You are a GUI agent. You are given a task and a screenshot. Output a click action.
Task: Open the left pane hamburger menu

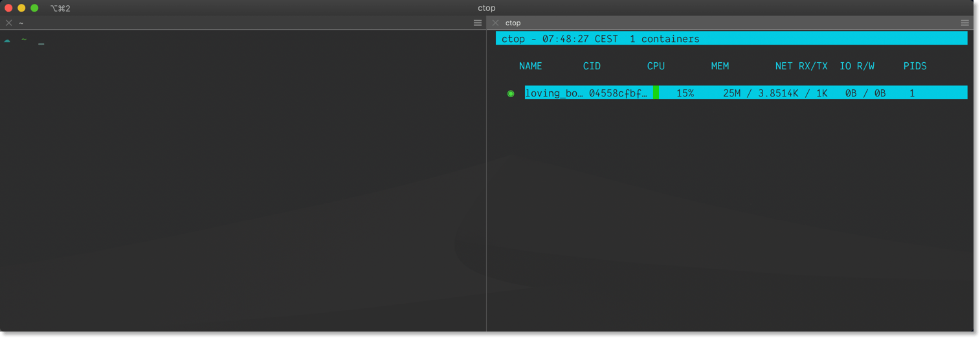pos(478,23)
